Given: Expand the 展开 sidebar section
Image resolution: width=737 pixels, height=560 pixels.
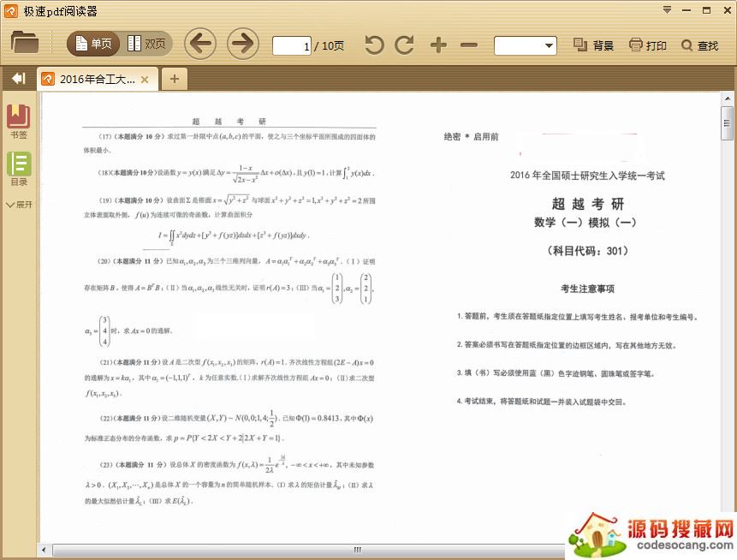Looking at the screenshot, I should coord(19,205).
